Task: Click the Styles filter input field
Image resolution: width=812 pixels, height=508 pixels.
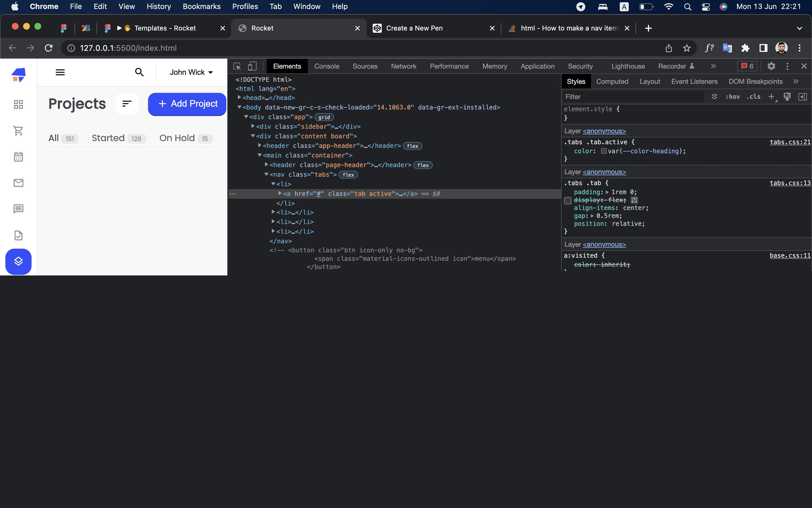Action: pyautogui.click(x=633, y=97)
